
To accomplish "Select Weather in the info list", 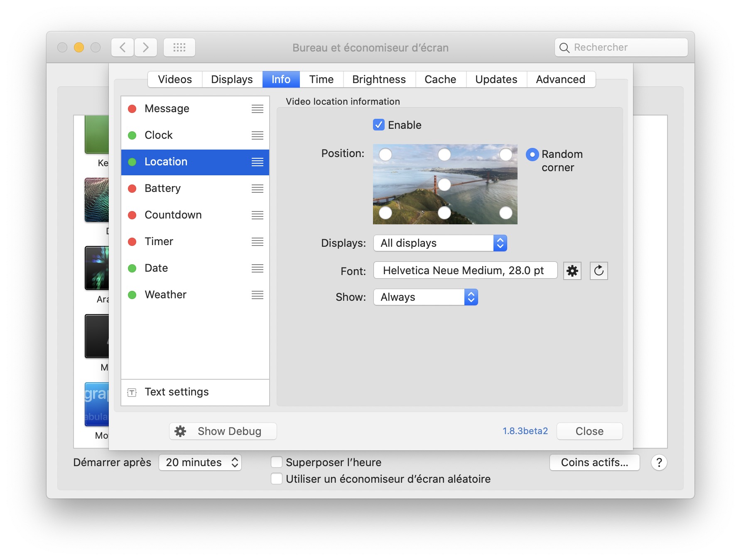I will pos(195,295).
